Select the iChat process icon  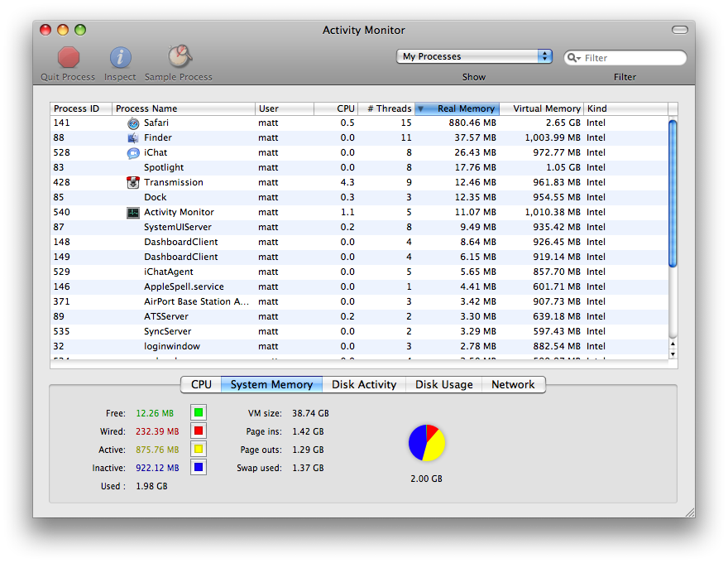(133, 153)
